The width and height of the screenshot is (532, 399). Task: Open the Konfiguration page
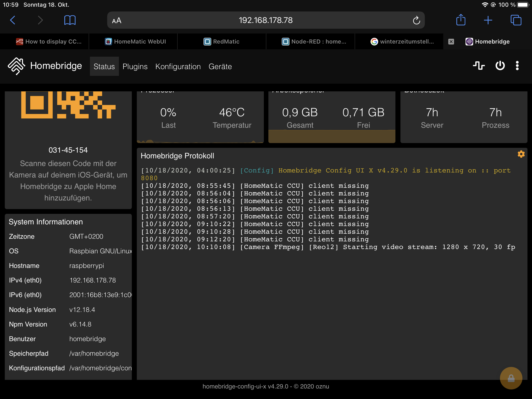(x=178, y=66)
